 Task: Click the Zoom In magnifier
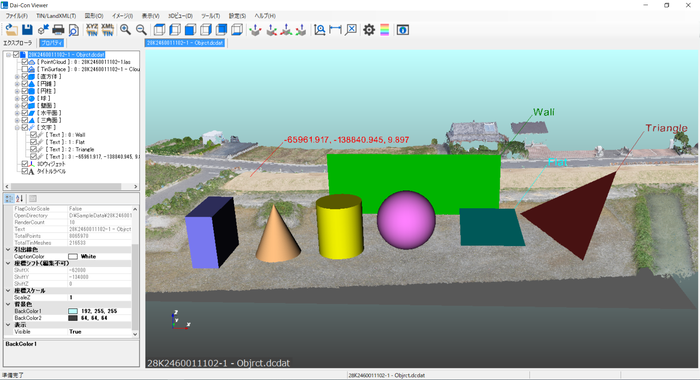[x=125, y=30]
